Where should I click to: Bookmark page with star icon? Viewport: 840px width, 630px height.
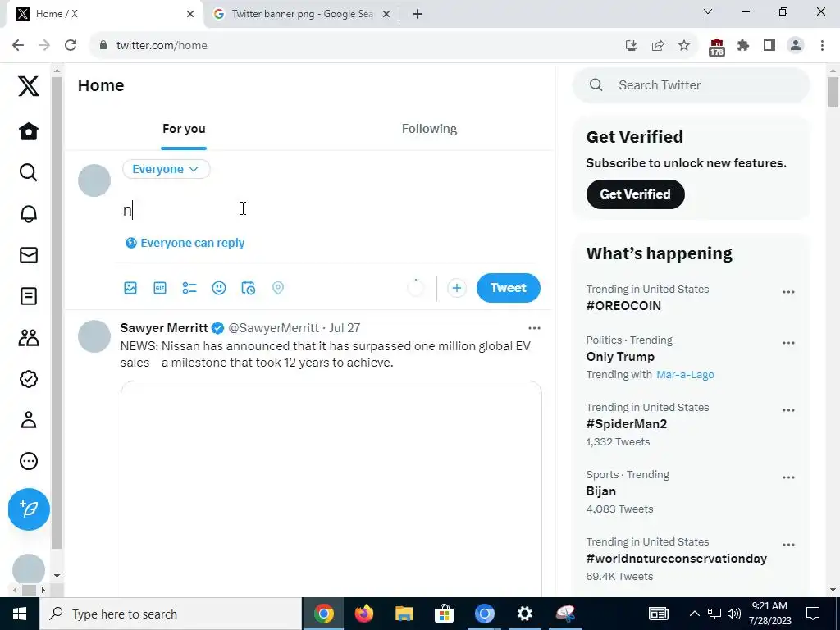coord(684,46)
